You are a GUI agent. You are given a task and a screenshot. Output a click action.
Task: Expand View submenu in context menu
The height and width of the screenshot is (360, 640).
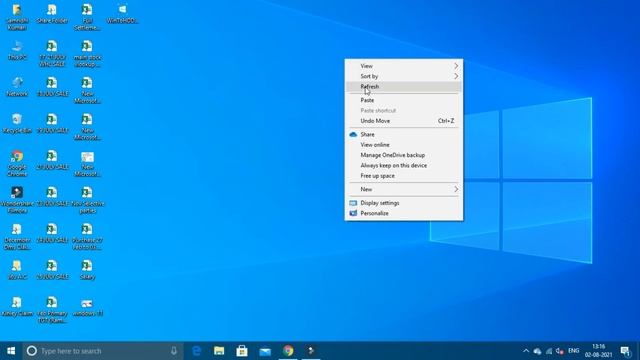pyautogui.click(x=404, y=66)
